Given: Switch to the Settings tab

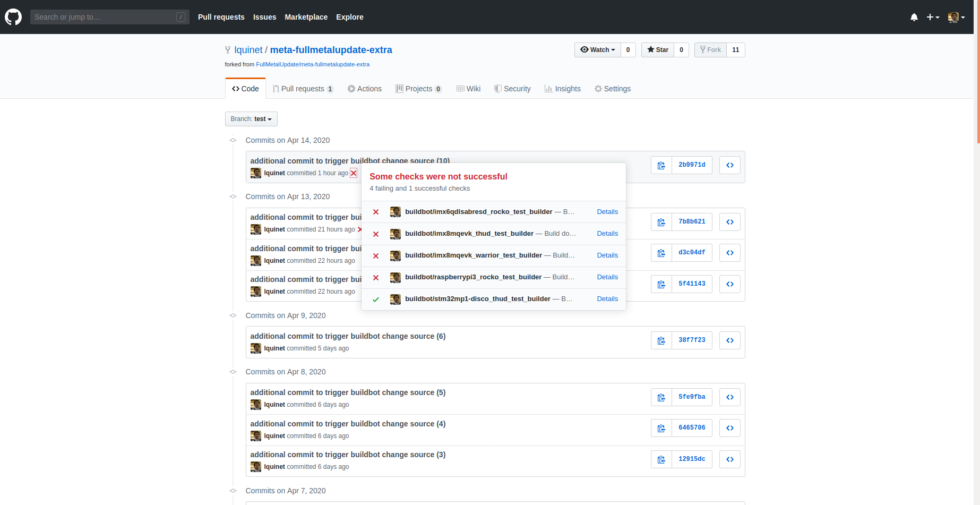Looking at the screenshot, I should [613, 89].
